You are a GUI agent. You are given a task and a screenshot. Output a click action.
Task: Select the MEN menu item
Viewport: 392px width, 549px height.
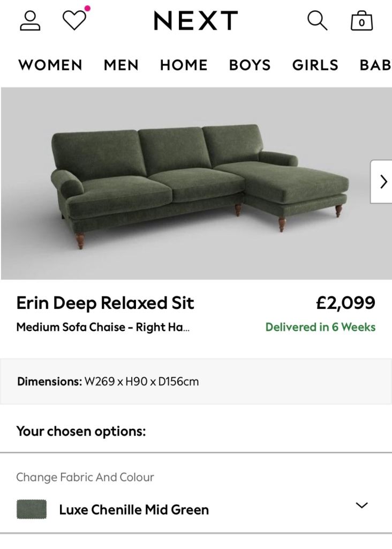pyautogui.click(x=121, y=65)
